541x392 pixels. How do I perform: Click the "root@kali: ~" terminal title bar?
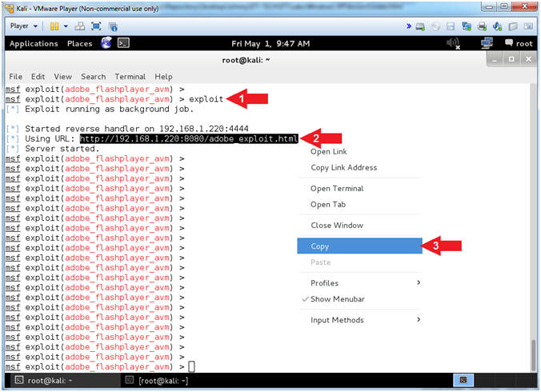tap(246, 60)
